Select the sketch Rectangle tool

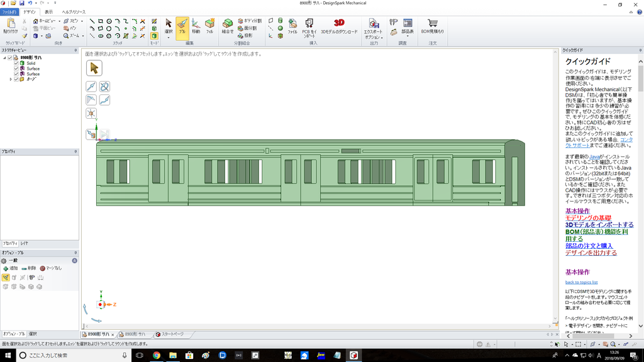[x=101, y=21]
